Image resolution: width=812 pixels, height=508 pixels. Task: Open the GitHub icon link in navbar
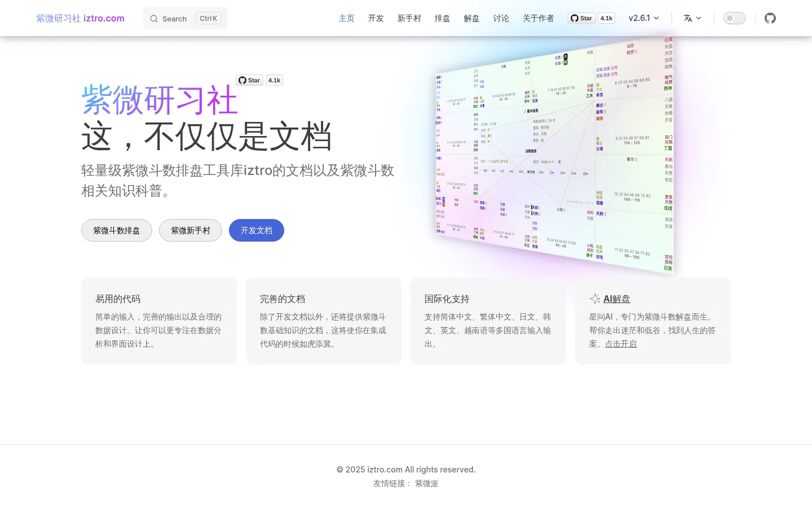tap(770, 18)
